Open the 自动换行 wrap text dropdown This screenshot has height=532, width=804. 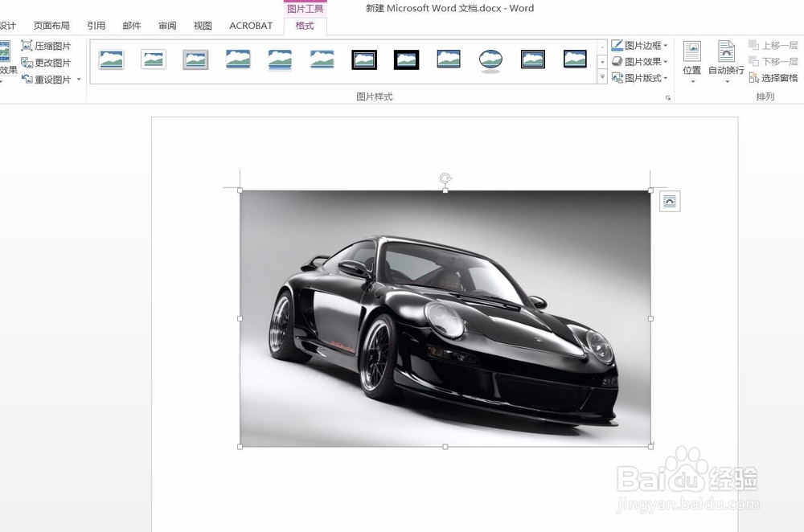tap(726, 63)
